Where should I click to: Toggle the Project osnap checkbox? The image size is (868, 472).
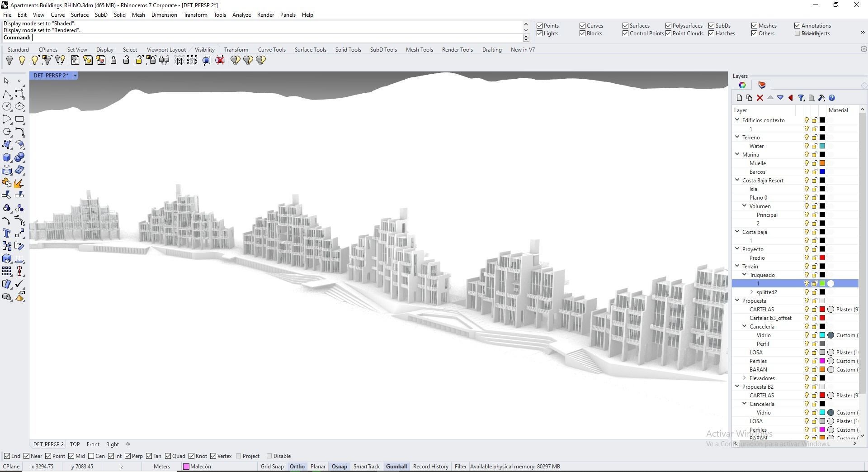coord(239,456)
